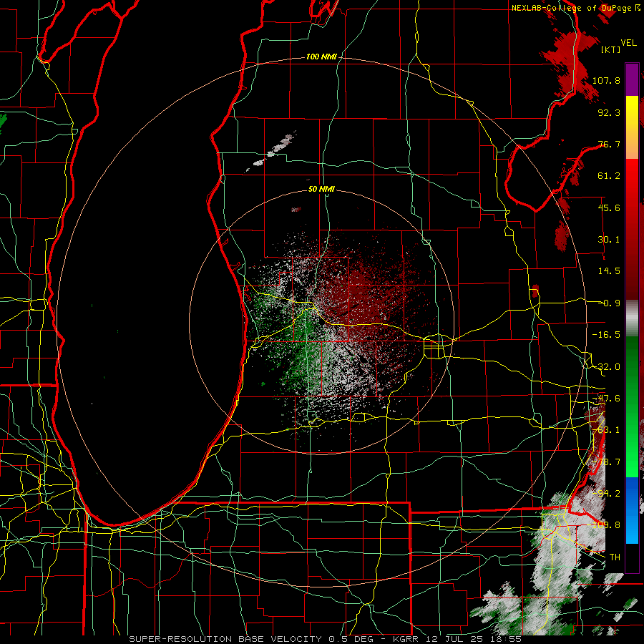Screen dimensions: 644x644
Task: Click the "100 NMI" range ring label
Action: tap(321, 57)
